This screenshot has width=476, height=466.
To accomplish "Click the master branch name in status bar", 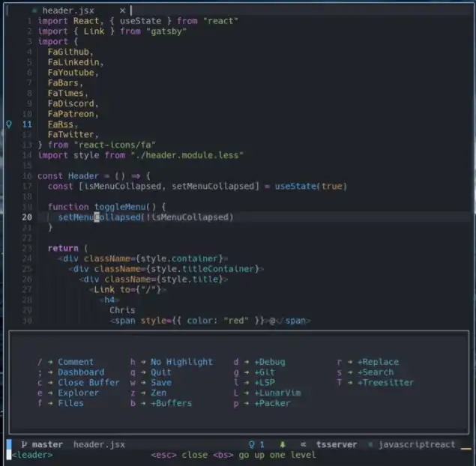I will [47, 445].
